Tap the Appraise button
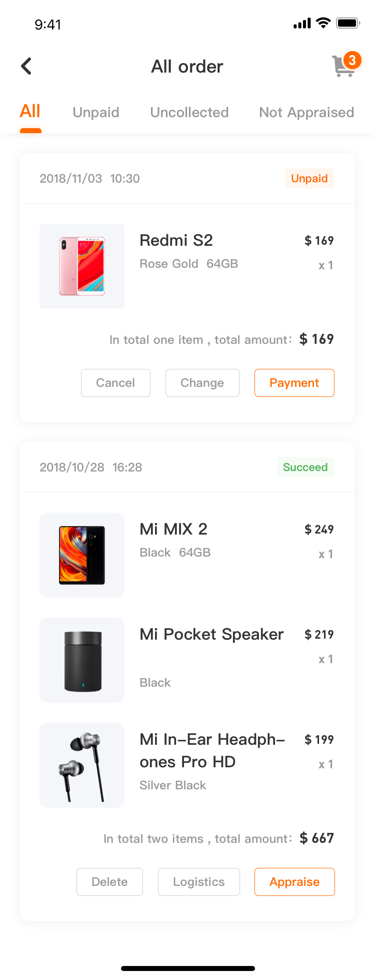The height and width of the screenshot is (980, 375). point(294,882)
